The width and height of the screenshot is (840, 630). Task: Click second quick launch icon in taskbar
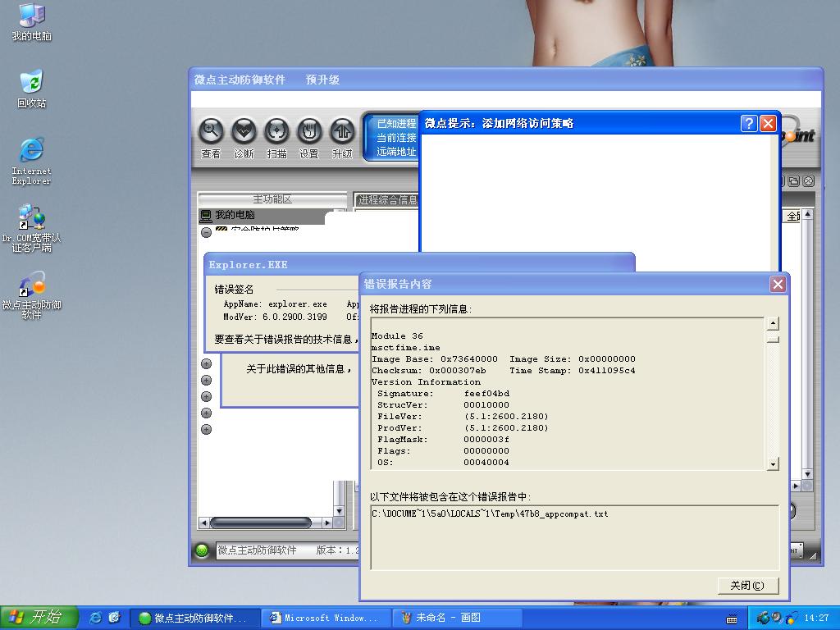pos(114,618)
